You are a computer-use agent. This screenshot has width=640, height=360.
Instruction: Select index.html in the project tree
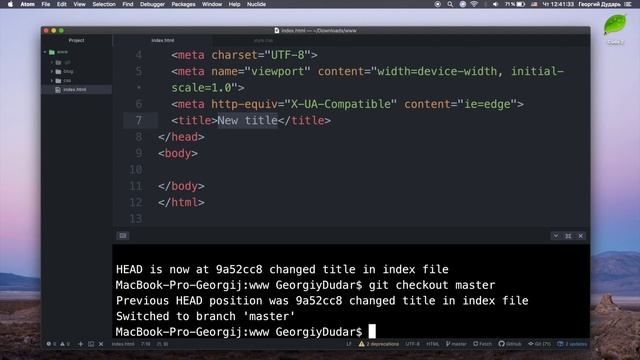click(x=76, y=90)
